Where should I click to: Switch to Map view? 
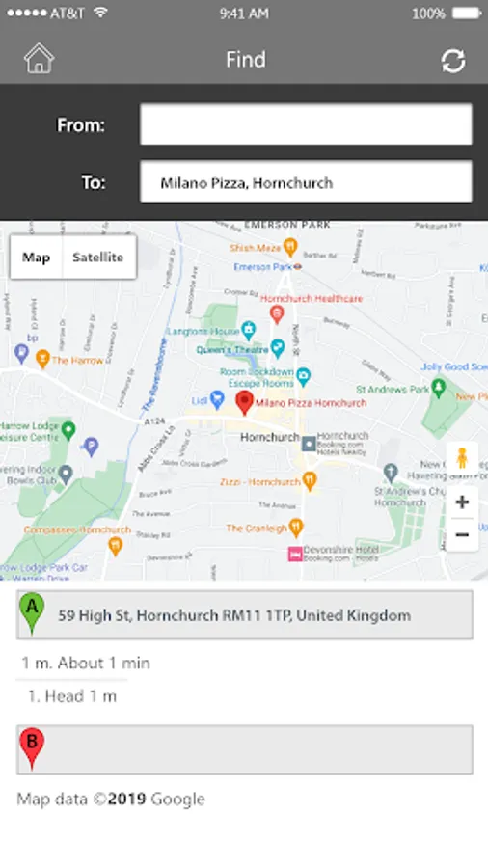36,257
